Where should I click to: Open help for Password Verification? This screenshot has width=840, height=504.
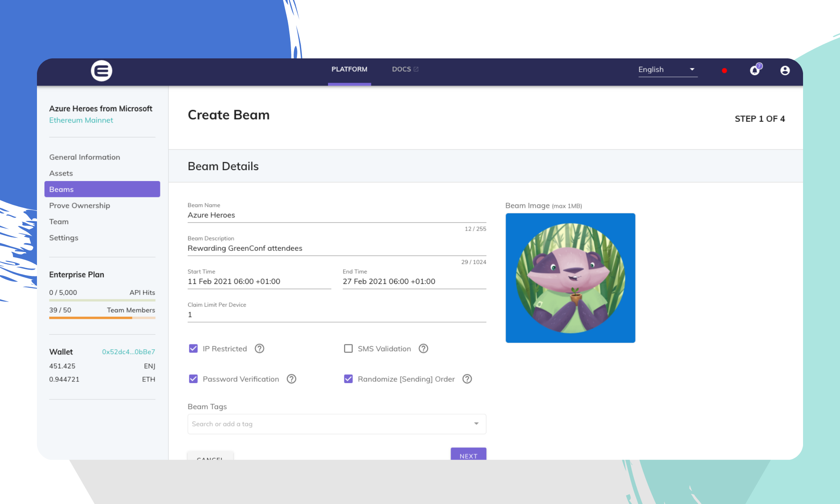[x=291, y=379]
